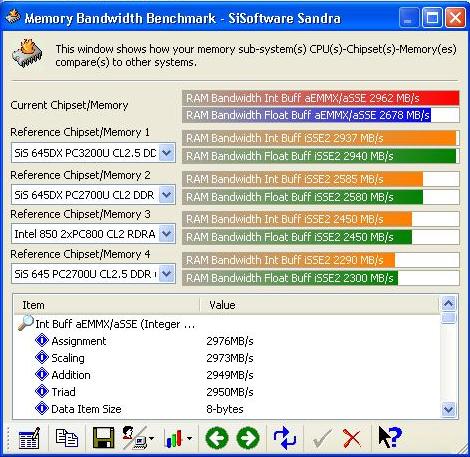Viewport: 470px width, 457px height.
Task: Click green Float Buff iSSE2 2580 bar
Action: (303, 197)
